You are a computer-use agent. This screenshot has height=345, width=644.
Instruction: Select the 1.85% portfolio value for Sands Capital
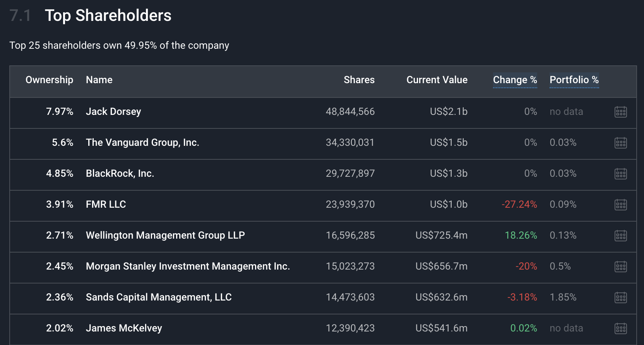pyautogui.click(x=563, y=297)
